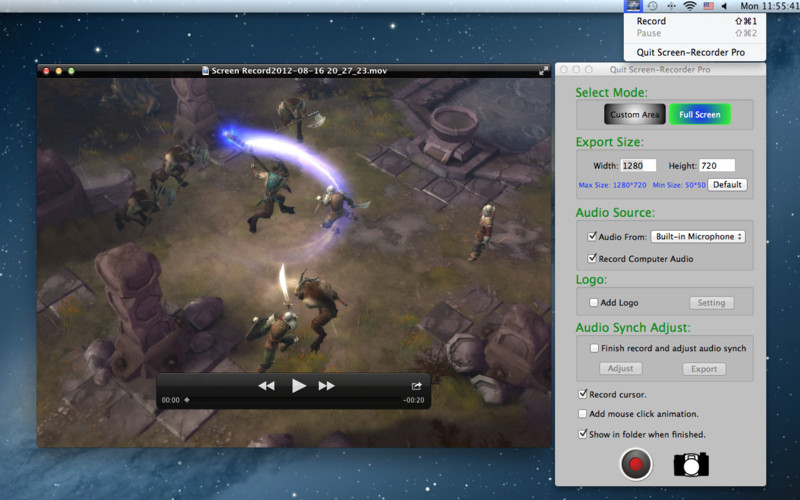Enable the Add Logo checkbox
Viewport: 800px width, 500px height.
coord(593,303)
